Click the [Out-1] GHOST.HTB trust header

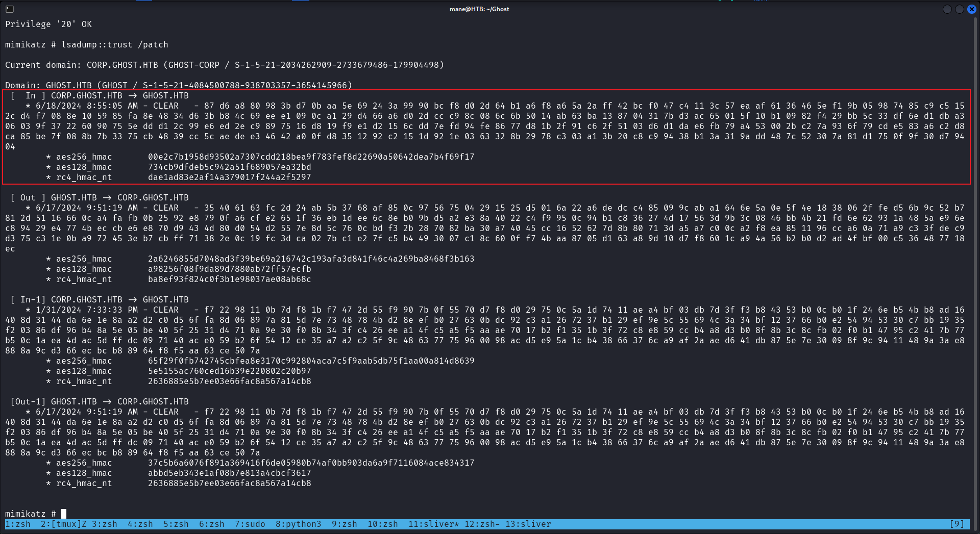click(x=100, y=401)
